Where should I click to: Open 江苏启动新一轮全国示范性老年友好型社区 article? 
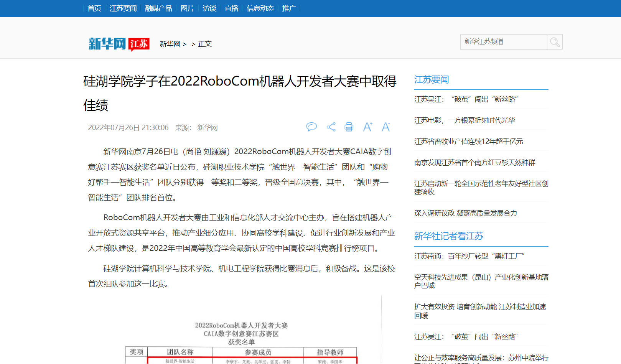tap(481, 188)
